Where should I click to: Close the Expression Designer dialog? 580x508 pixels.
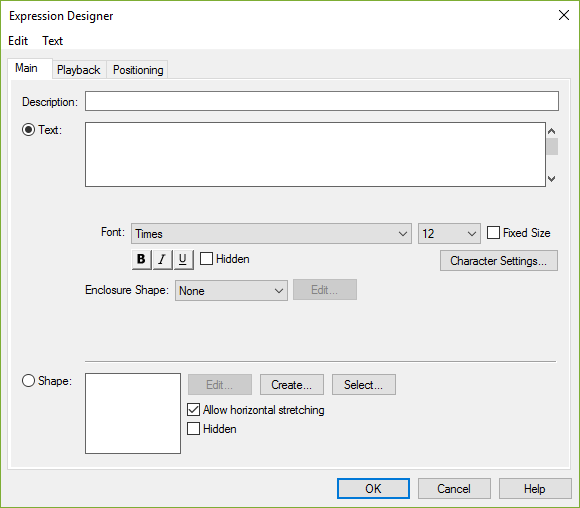564,15
